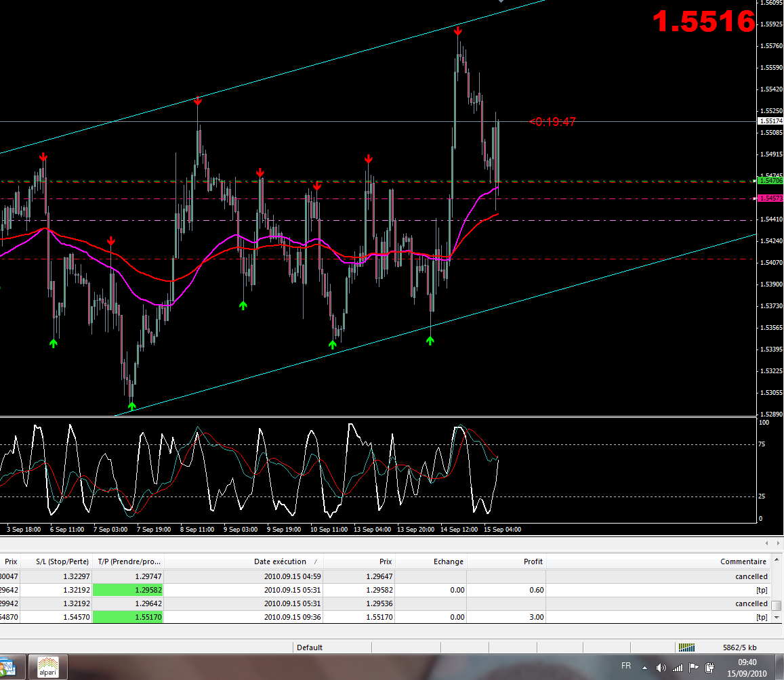The width and height of the screenshot is (784, 680).
Task: Click the Default profile in status bar
Action: pyautogui.click(x=310, y=647)
